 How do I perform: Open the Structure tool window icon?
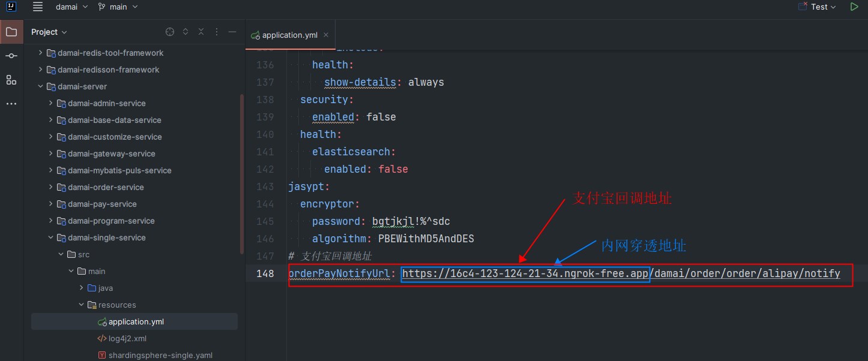pyautogui.click(x=11, y=80)
